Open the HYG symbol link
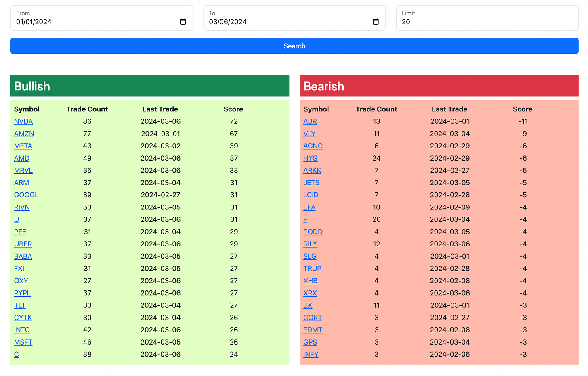The height and width of the screenshot is (376, 588). 311,158
